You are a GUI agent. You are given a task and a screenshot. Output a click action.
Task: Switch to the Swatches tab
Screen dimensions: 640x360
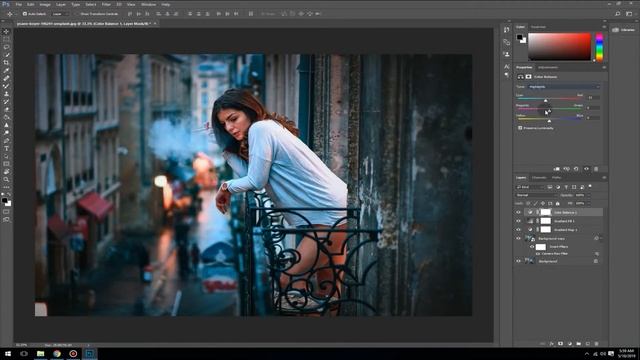(538, 27)
